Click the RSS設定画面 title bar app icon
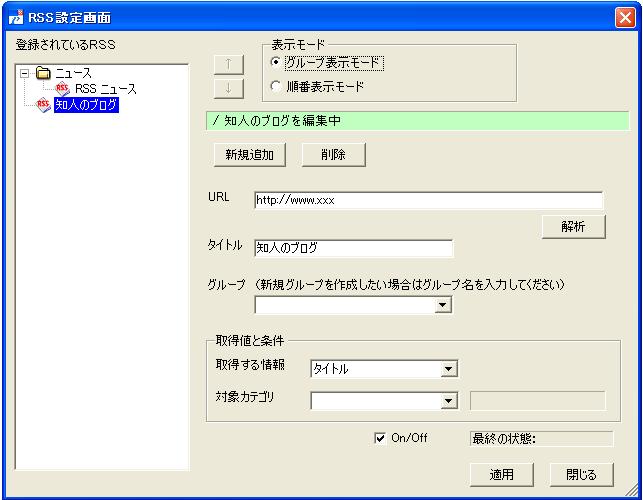This screenshot has height=500, width=643. click(x=14, y=17)
